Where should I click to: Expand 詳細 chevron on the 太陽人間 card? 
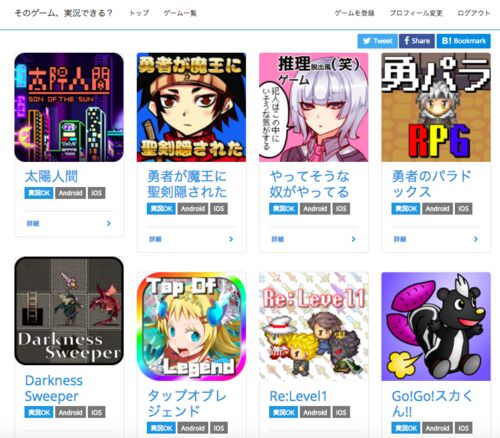108,223
